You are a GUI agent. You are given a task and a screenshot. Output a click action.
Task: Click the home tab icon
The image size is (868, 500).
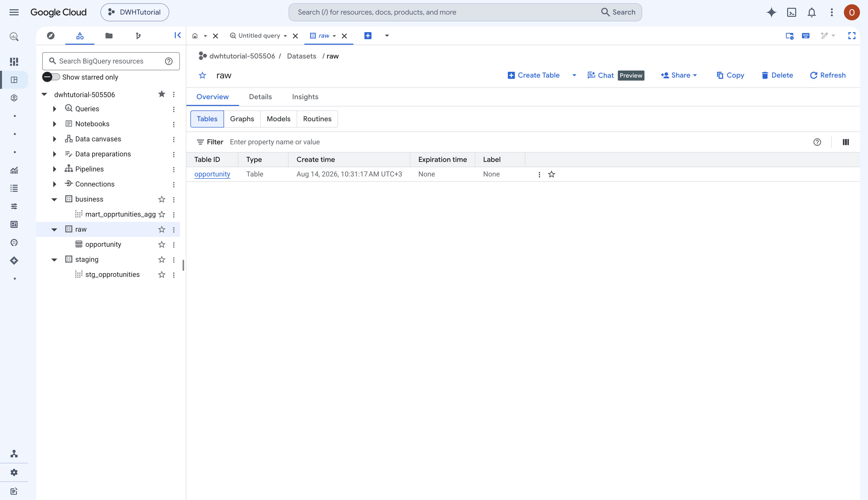[x=195, y=36]
